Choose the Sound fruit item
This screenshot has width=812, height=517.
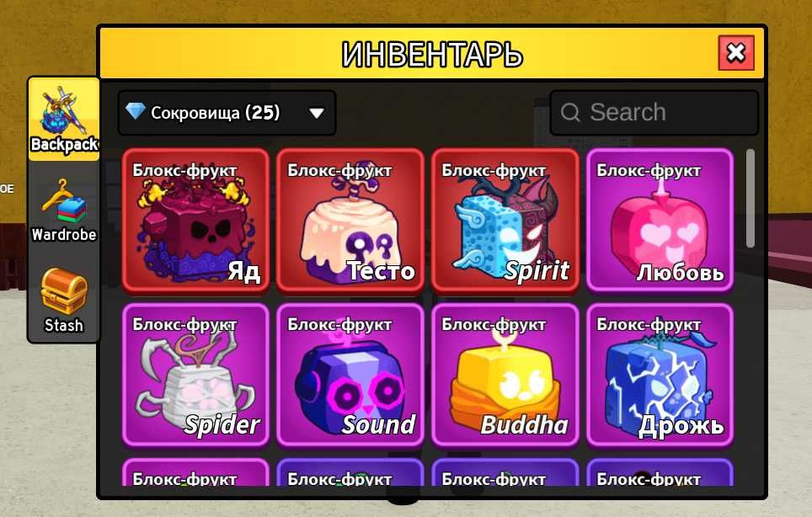click(x=350, y=376)
